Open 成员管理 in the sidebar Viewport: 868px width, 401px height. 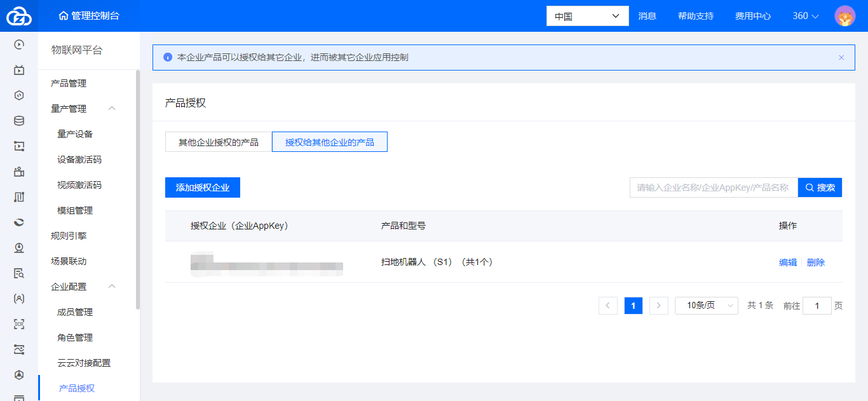click(75, 312)
